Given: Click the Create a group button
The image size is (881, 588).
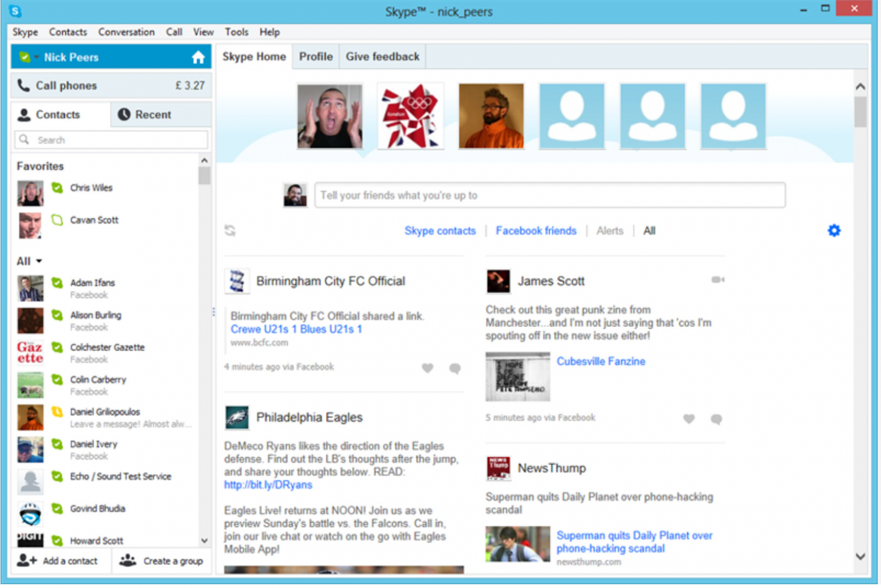Looking at the screenshot, I should [x=162, y=561].
